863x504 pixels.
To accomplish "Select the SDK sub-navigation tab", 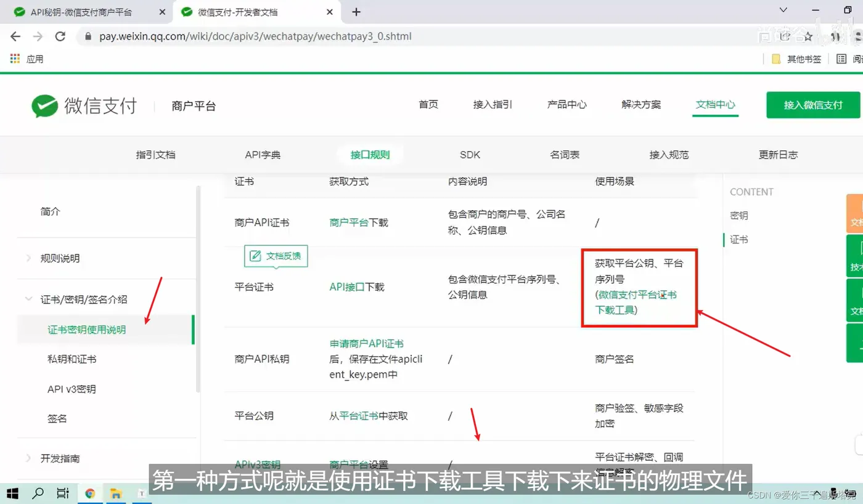I will 470,155.
